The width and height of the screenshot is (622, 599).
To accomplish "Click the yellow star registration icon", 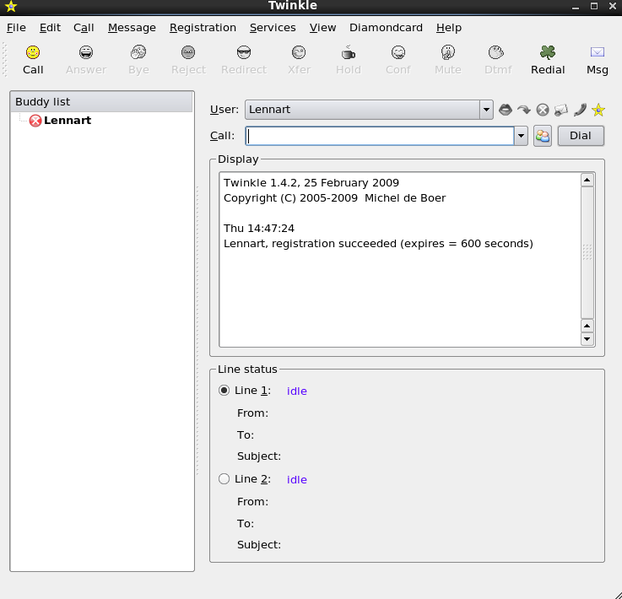I will [598, 110].
